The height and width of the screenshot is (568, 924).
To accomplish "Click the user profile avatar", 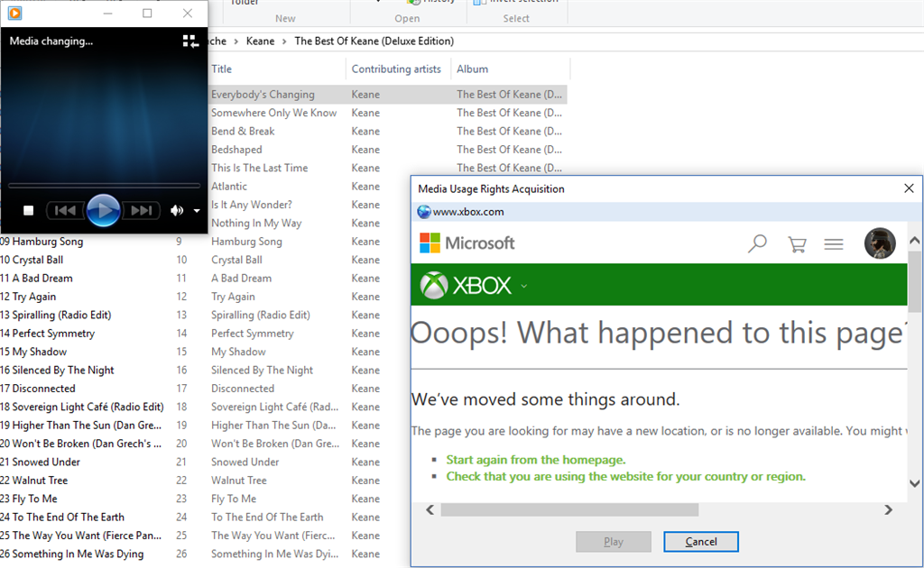I will (880, 243).
